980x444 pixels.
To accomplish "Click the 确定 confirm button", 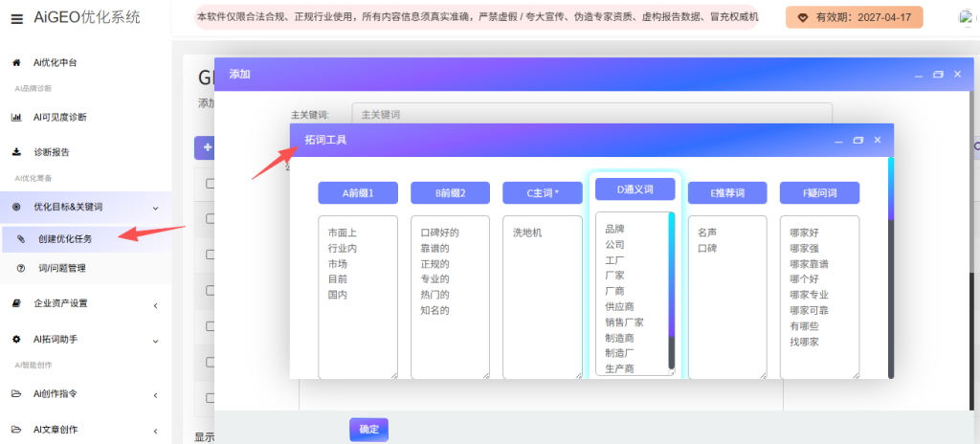I will point(368,430).
